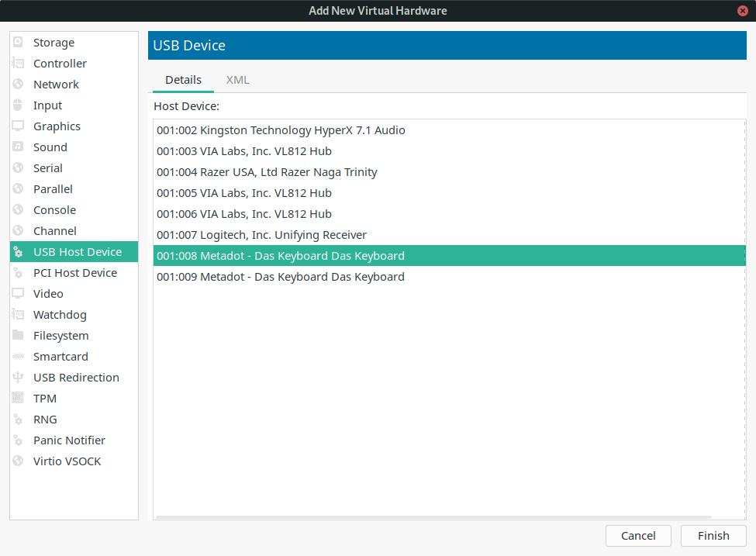
Task: Click the USB Redirection trident icon
Action: click(x=18, y=377)
